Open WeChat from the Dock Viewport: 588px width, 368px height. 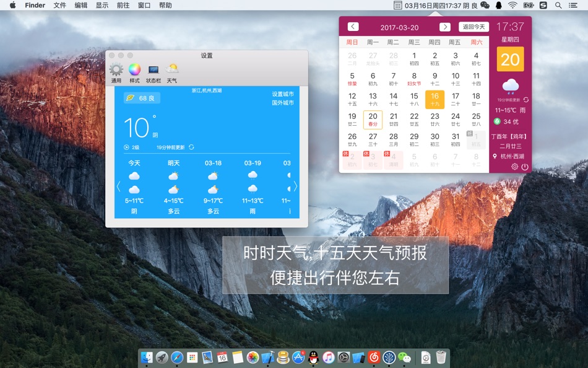404,357
